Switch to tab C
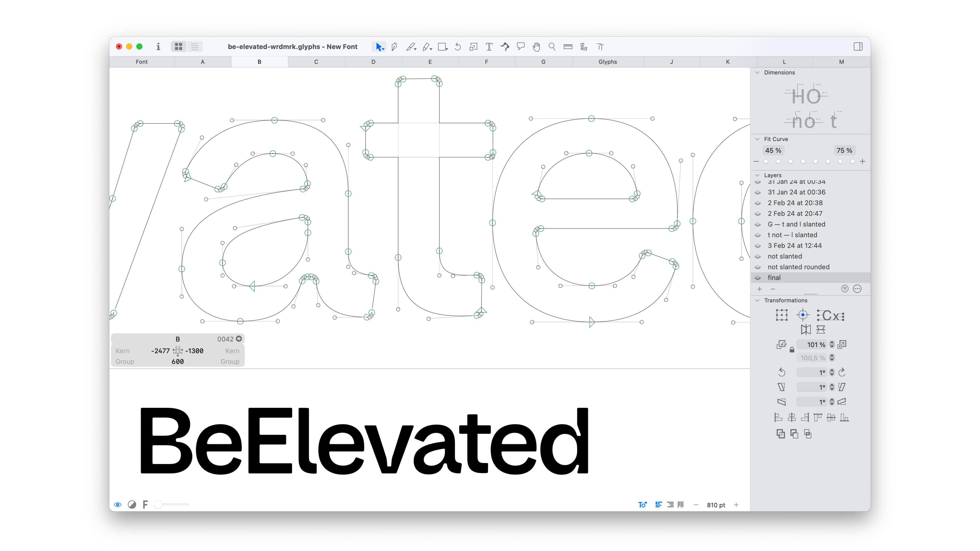The height and width of the screenshot is (551, 980). 316,61
